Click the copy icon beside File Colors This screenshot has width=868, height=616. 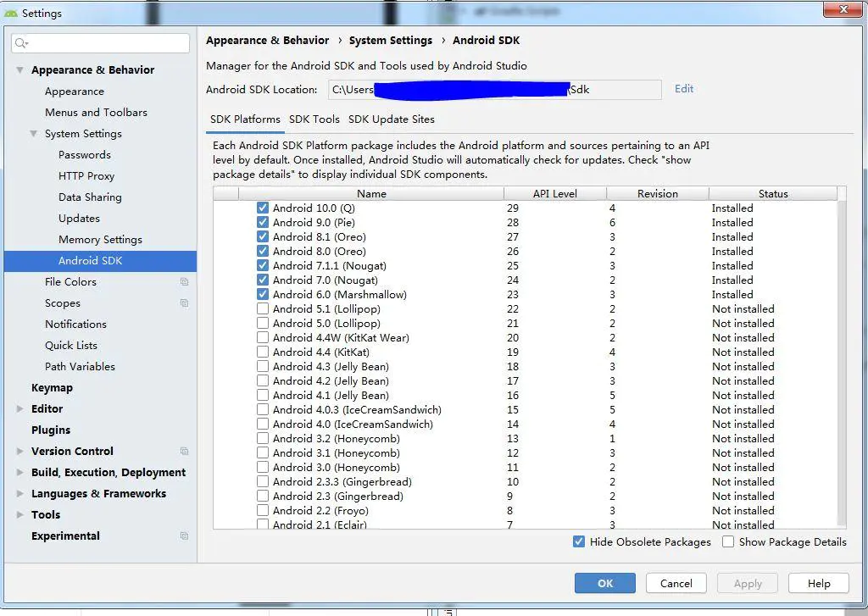coord(184,281)
